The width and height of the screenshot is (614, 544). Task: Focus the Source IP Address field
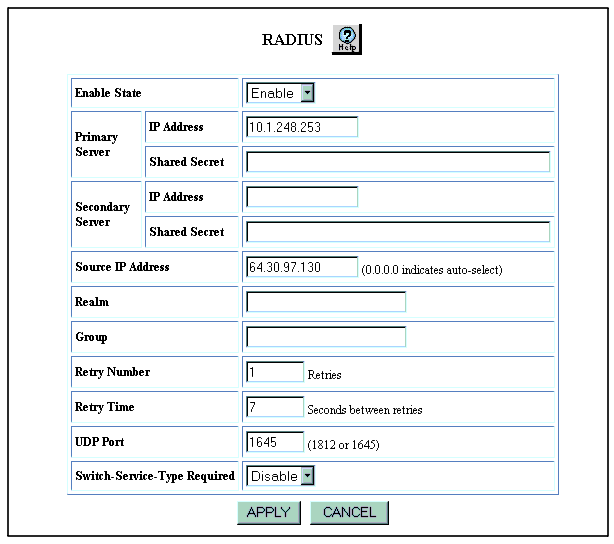click(x=302, y=267)
